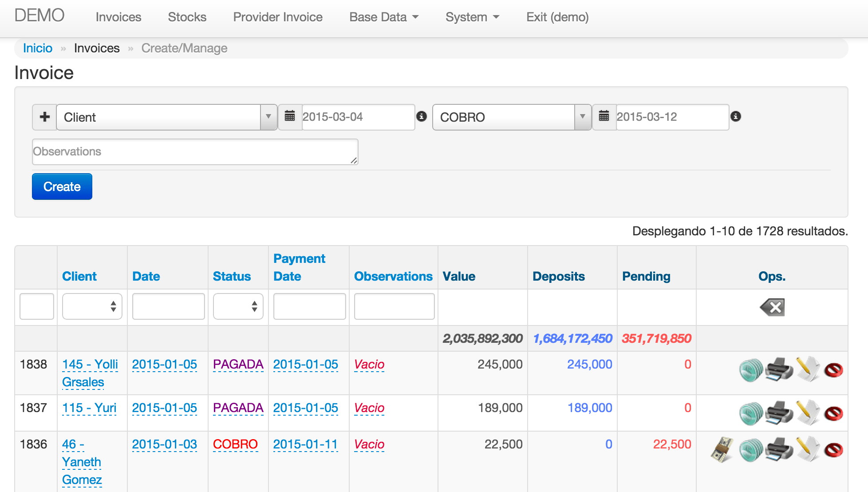Screen dimensions: 868x492
Task: Click the Date column filter input
Action: 169,306
